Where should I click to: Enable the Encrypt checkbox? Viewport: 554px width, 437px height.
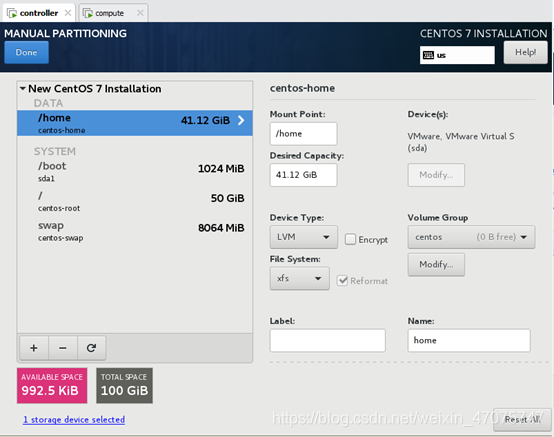point(350,239)
